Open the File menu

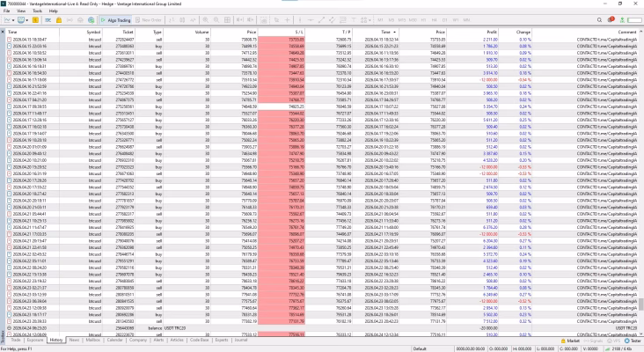point(6,11)
